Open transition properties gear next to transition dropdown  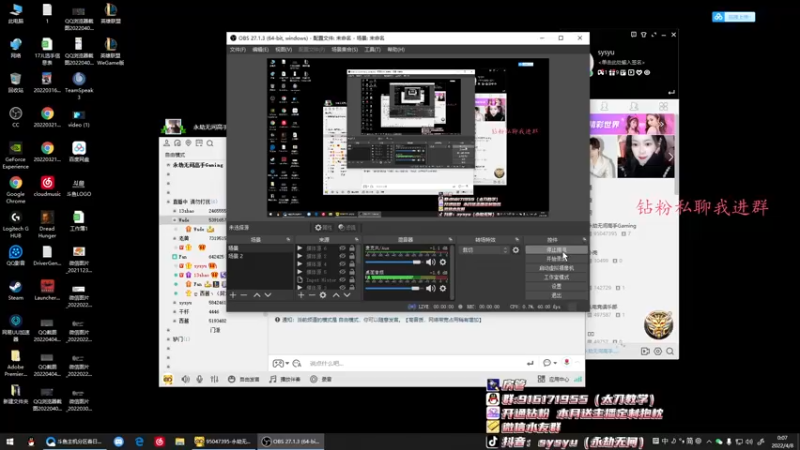click(516, 250)
